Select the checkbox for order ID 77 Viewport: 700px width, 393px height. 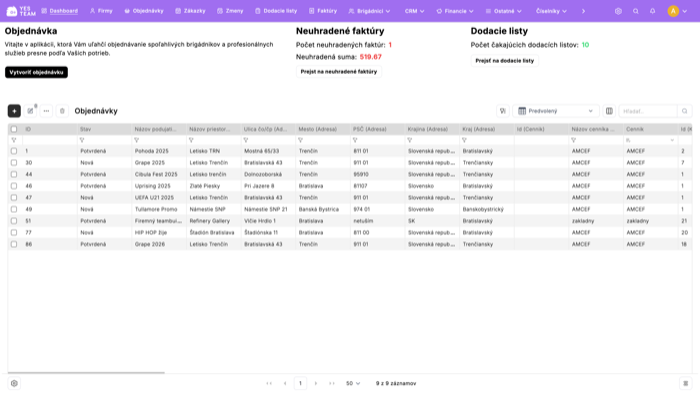point(14,232)
